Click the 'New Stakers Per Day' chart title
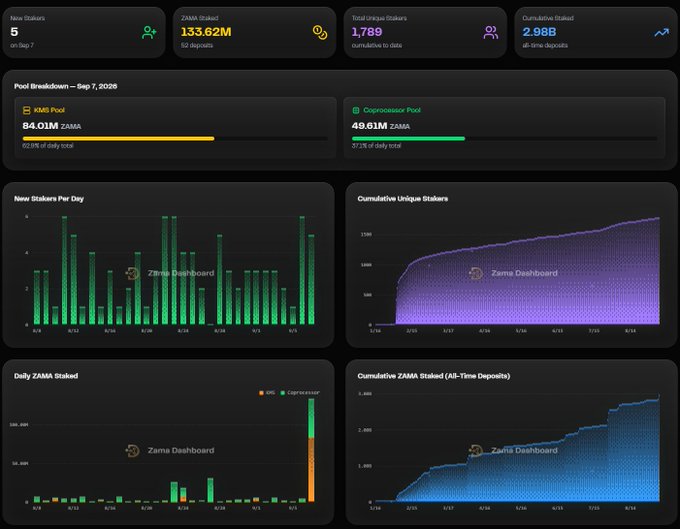 [x=49, y=199]
